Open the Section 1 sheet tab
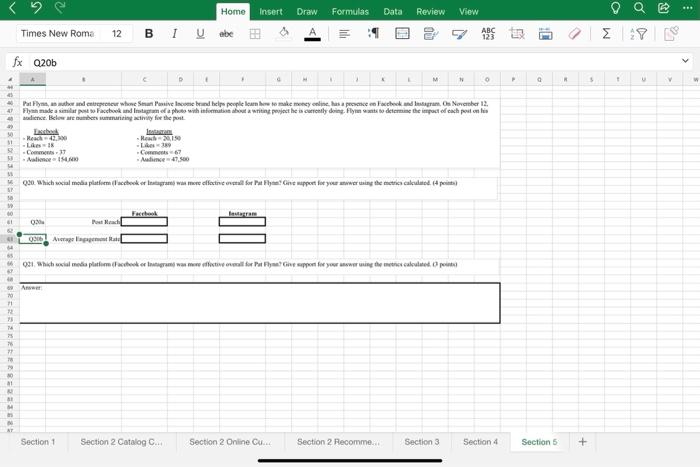700x467 pixels. point(38,442)
